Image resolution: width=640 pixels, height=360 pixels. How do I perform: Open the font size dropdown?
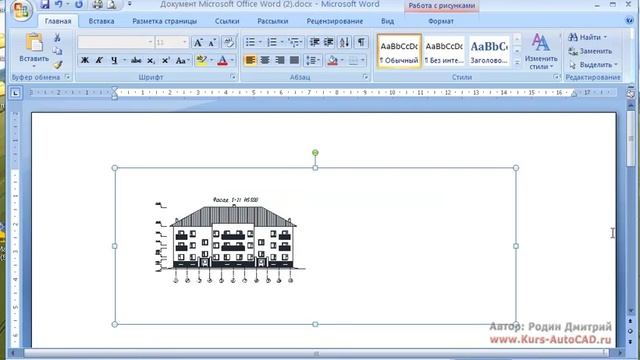coord(184,42)
